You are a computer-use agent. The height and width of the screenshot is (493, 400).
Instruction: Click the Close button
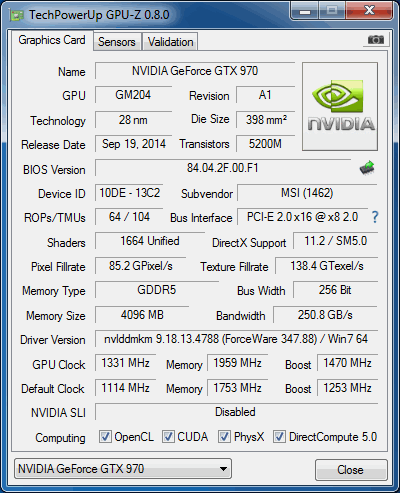coord(351,470)
